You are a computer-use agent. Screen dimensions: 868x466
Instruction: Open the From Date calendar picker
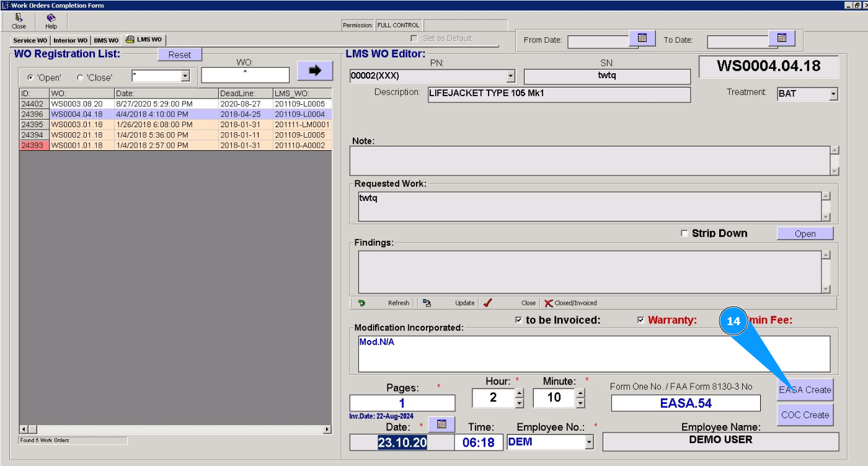coord(642,38)
